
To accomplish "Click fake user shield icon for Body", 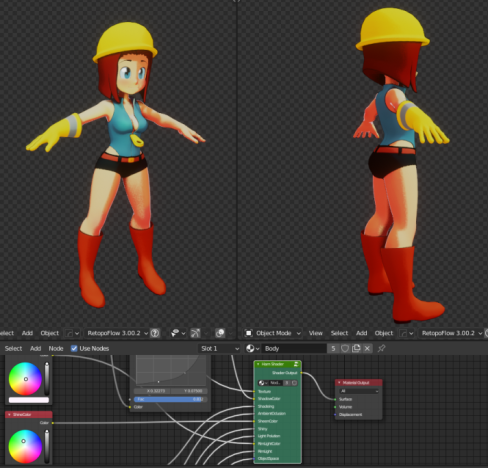I will pyautogui.click(x=345, y=348).
